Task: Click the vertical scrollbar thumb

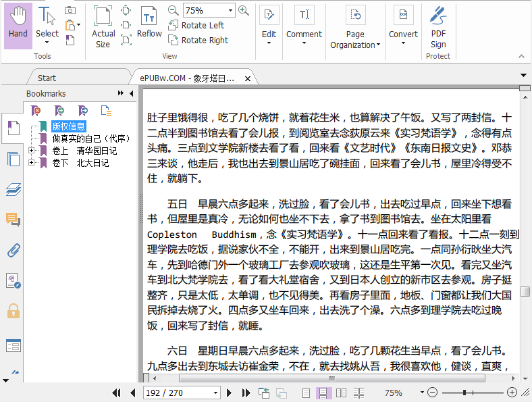Action: (x=525, y=291)
